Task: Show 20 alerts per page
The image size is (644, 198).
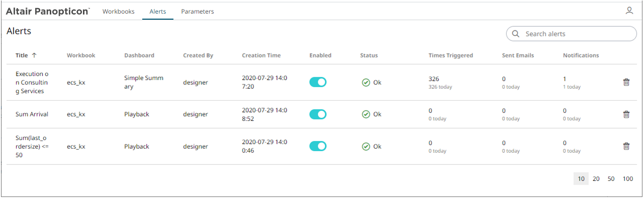Action: [x=596, y=179]
